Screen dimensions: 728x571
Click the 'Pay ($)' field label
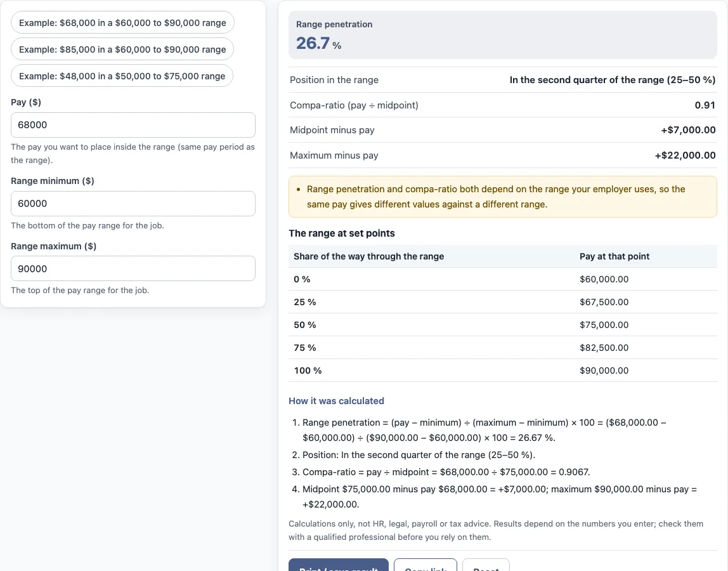[x=26, y=102]
